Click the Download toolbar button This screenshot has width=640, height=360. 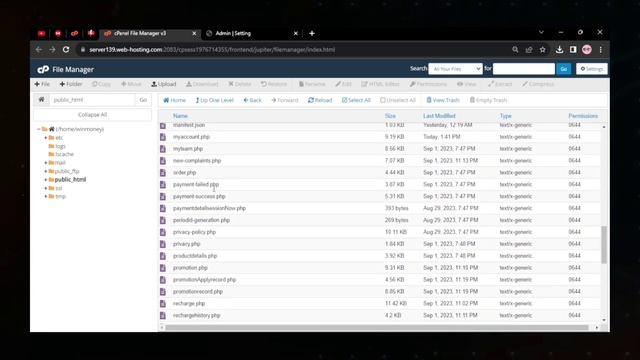coord(202,84)
